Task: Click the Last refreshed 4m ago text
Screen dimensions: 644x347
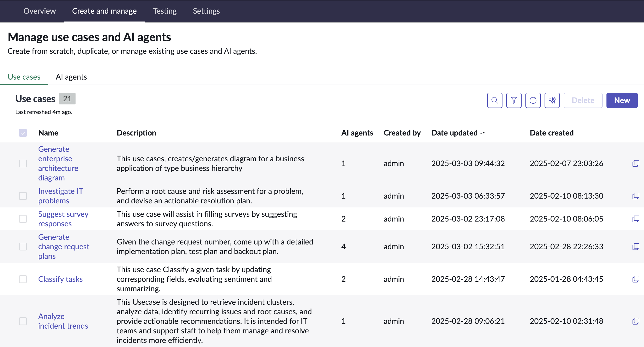Action: 44,112
